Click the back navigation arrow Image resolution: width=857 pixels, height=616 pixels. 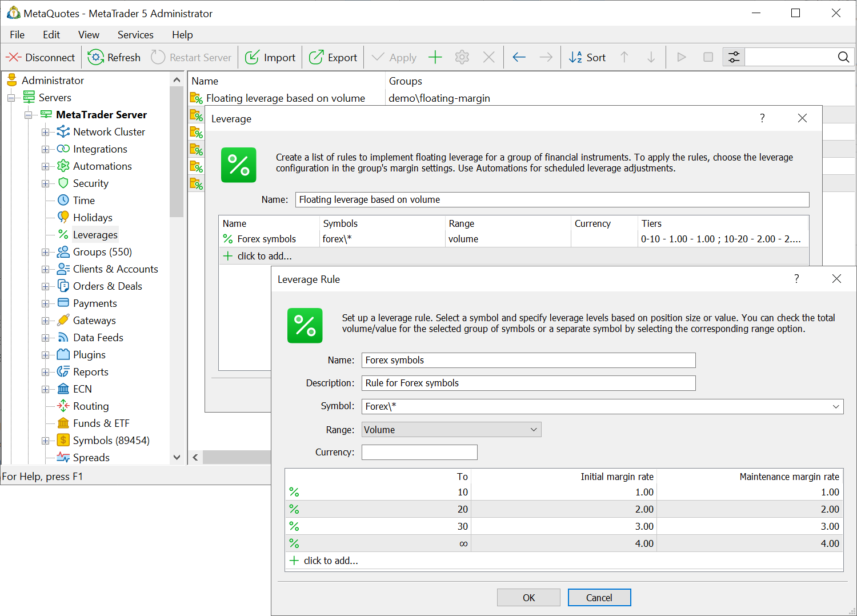[519, 57]
